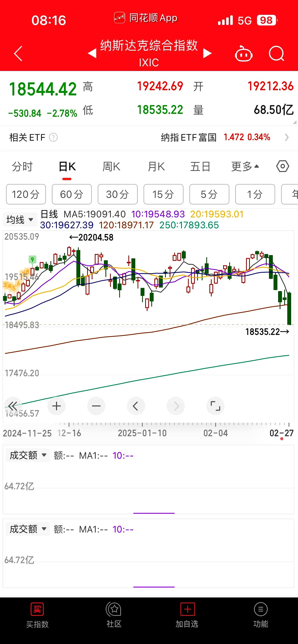Switch to next index with right triangle
The height and width of the screenshot is (644, 298).
click(x=207, y=53)
